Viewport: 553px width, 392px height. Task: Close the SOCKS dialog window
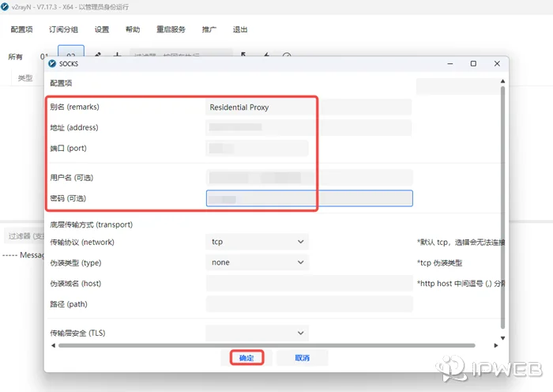497,64
